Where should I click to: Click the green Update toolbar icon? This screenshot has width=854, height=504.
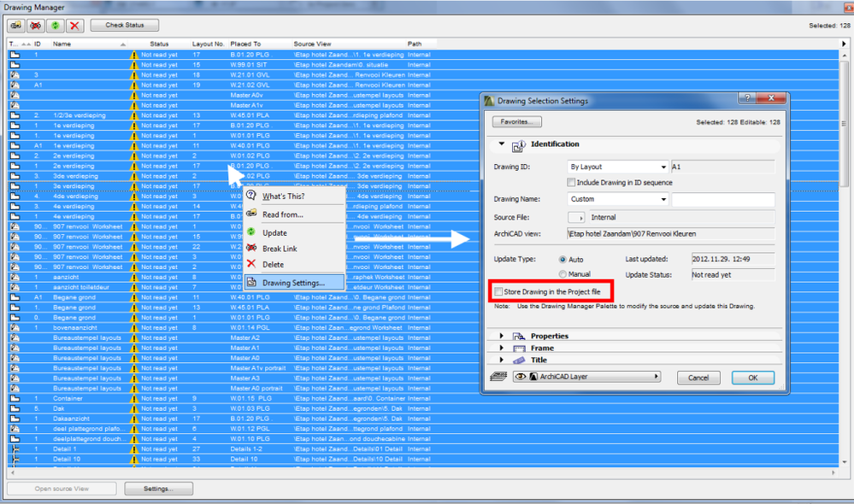[55, 26]
